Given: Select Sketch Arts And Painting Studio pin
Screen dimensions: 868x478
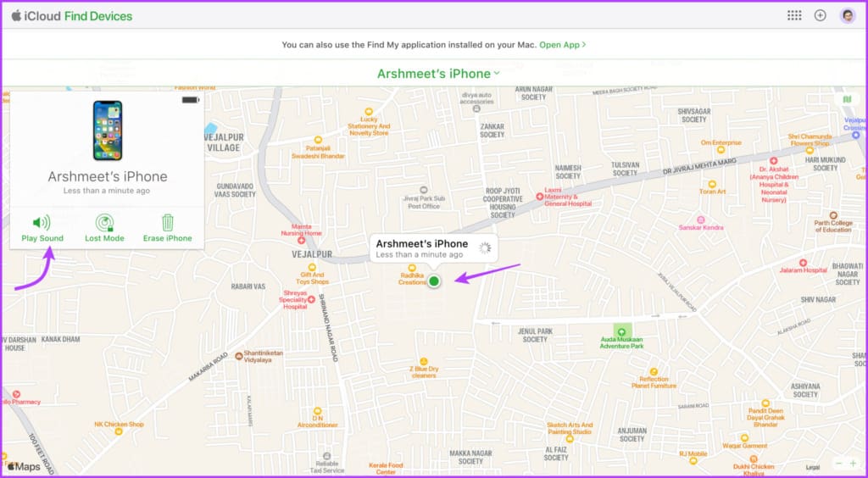Looking at the screenshot, I should [570, 439].
